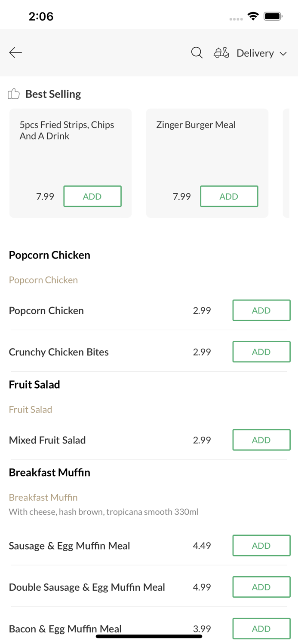
Task: Click the thumbs-up Best Selling icon
Action: click(13, 94)
